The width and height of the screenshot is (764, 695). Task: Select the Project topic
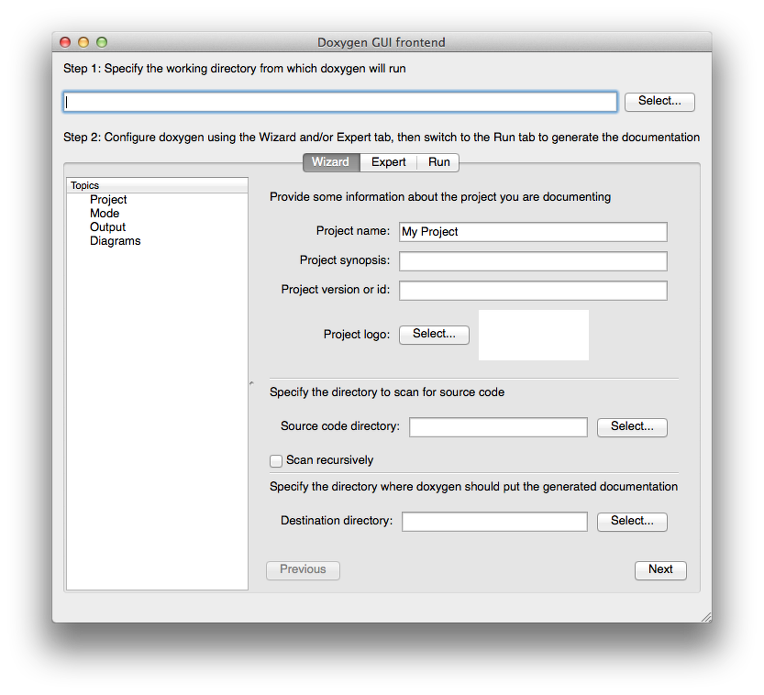click(x=108, y=199)
